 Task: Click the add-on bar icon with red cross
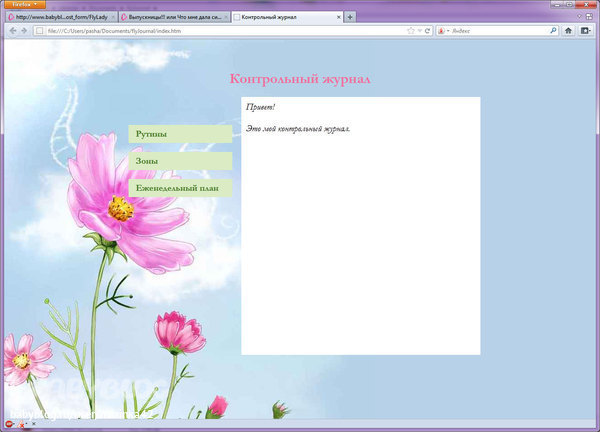point(21,424)
